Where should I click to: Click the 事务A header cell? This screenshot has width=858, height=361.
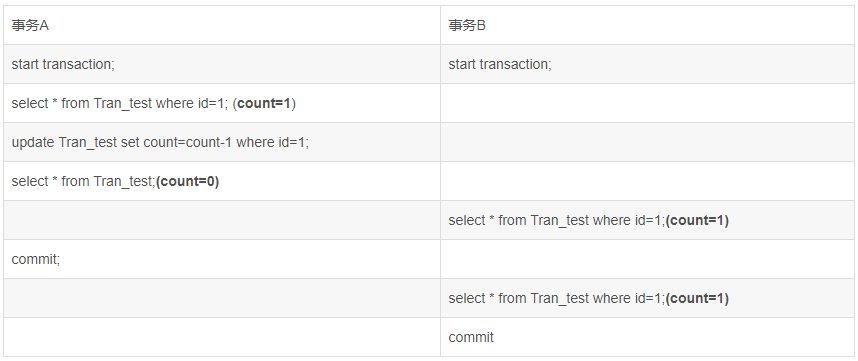click(x=222, y=25)
